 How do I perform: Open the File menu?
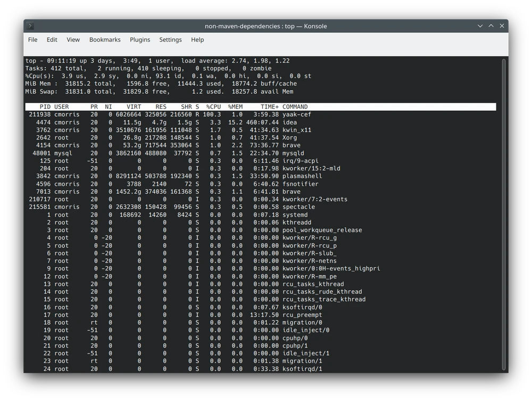[x=32, y=40]
